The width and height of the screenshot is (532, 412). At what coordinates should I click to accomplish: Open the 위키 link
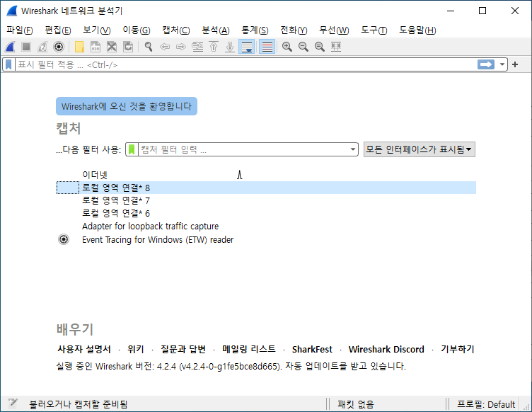point(136,349)
